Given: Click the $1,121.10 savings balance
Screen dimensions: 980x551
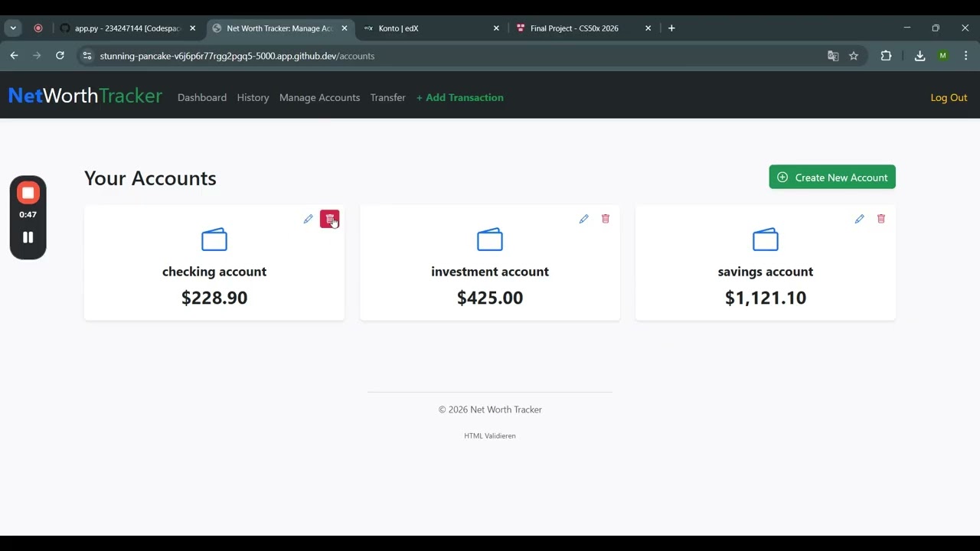Looking at the screenshot, I should click(766, 298).
